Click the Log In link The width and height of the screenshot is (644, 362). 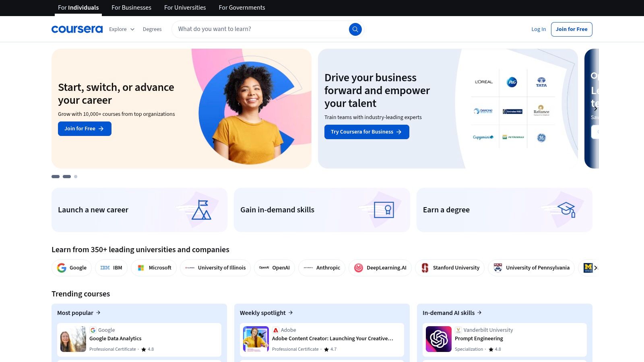[539, 29]
